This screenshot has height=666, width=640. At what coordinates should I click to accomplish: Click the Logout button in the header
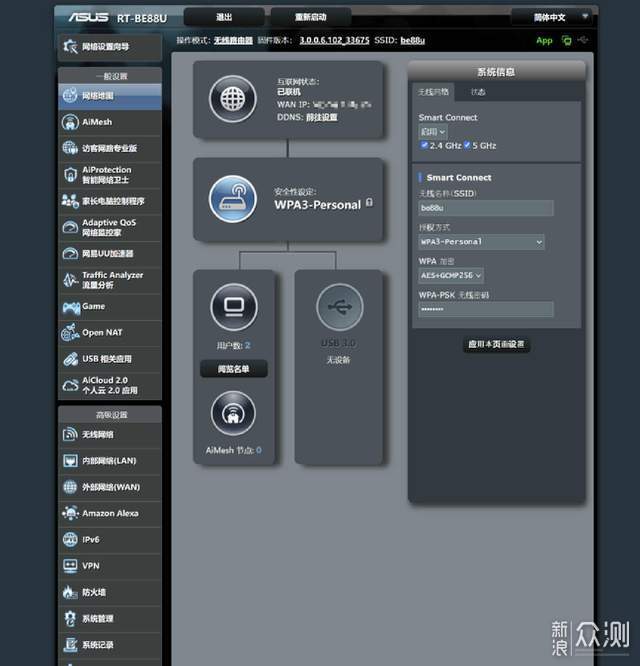224,17
